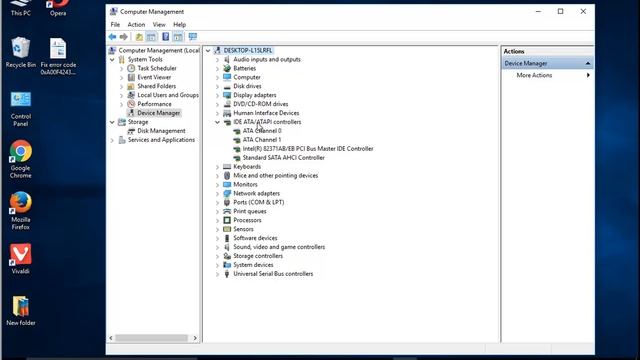The width and height of the screenshot is (640, 360).
Task: Open the Action menu
Action: (x=136, y=24)
